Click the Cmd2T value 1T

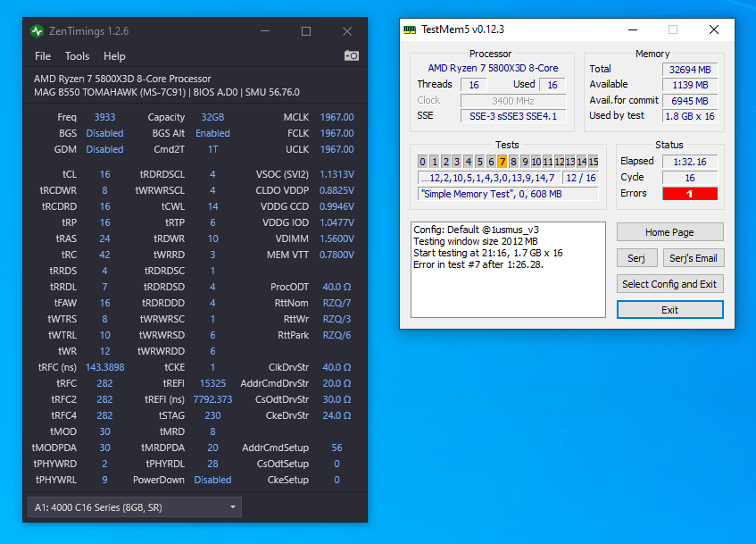pos(212,149)
